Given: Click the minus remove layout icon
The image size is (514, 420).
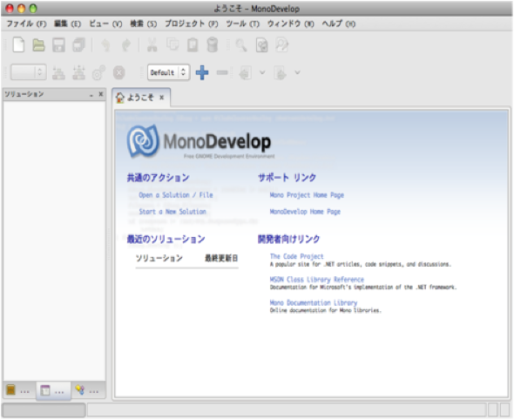Looking at the screenshot, I should click(222, 72).
